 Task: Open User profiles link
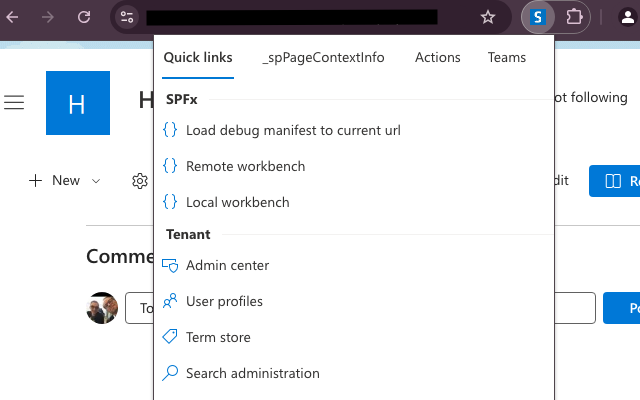(x=224, y=301)
